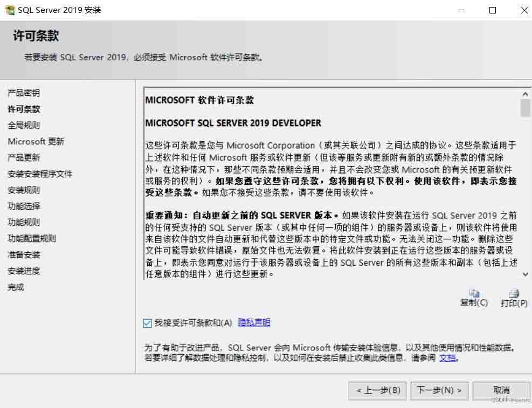The image size is (532, 408).
Task: Select the Microsoft 更新 step in sidebar
Action: point(36,141)
